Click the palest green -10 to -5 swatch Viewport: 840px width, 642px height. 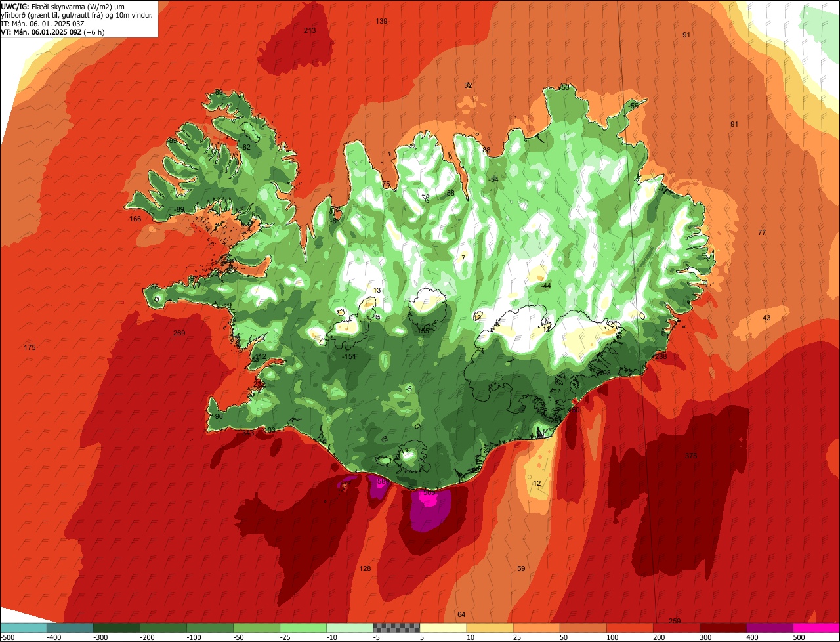pos(349,628)
